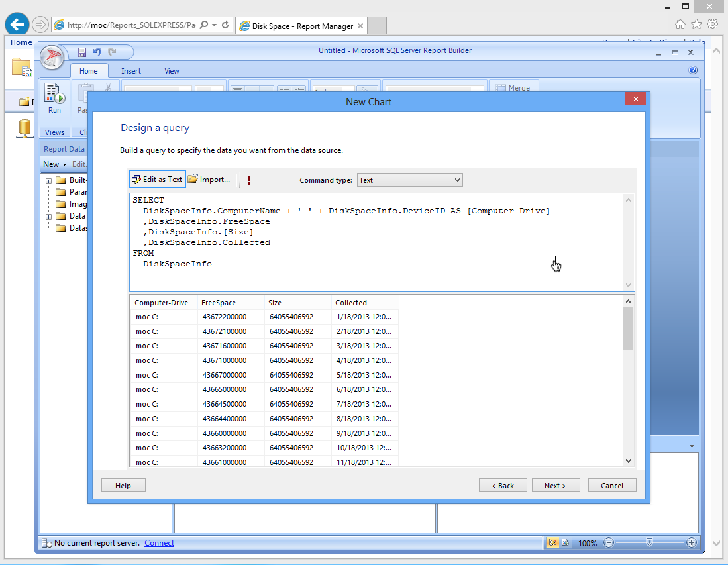Click the Import query button
The height and width of the screenshot is (565, 728).
209,180
